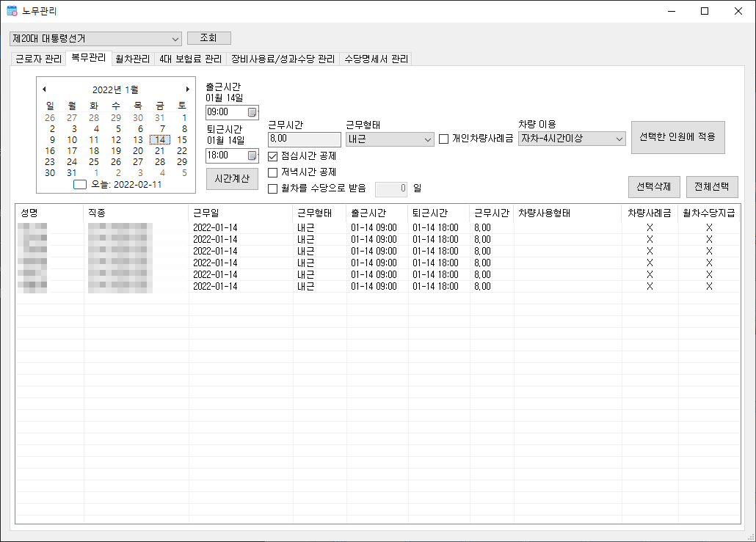756x542 pixels.
Task: Switch to 장비사용료/성과수당 관리 tab
Action: [283, 59]
